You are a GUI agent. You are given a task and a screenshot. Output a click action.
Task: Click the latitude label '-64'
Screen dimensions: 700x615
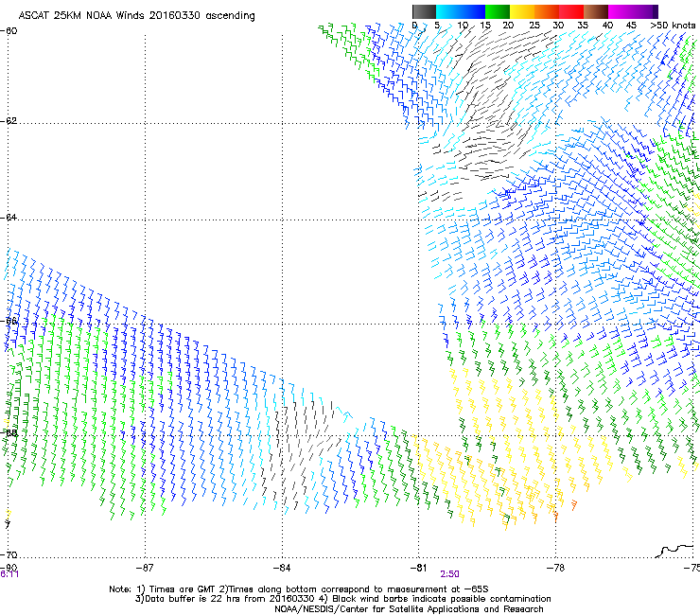coord(9,218)
